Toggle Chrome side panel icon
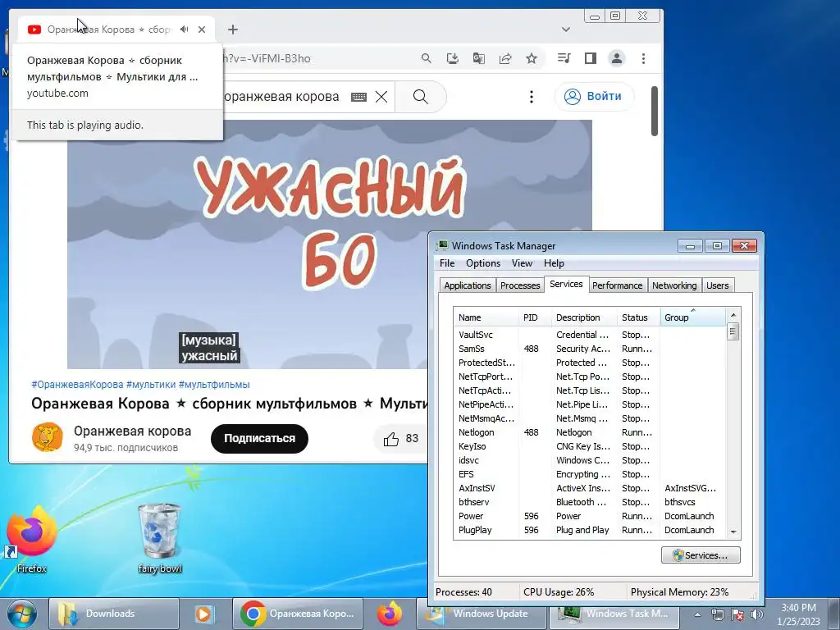Screen dimensions: 840x630 pyautogui.click(x=591, y=58)
